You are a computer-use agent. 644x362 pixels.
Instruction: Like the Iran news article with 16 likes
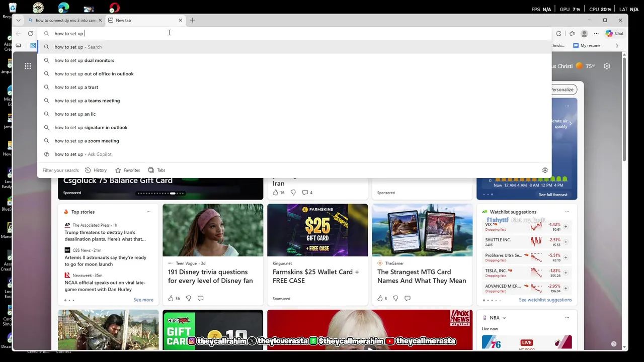[275, 193]
